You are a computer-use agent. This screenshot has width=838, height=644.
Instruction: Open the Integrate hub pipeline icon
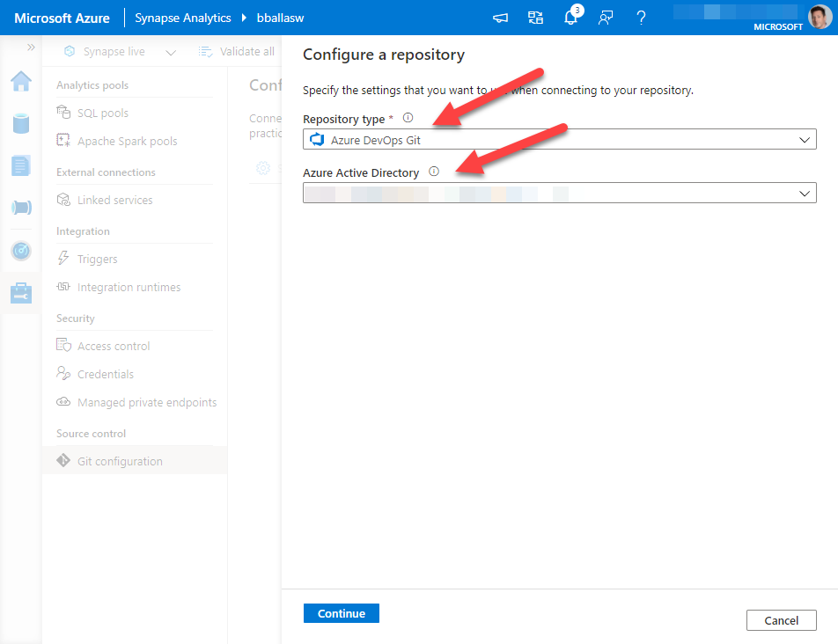pyautogui.click(x=21, y=208)
